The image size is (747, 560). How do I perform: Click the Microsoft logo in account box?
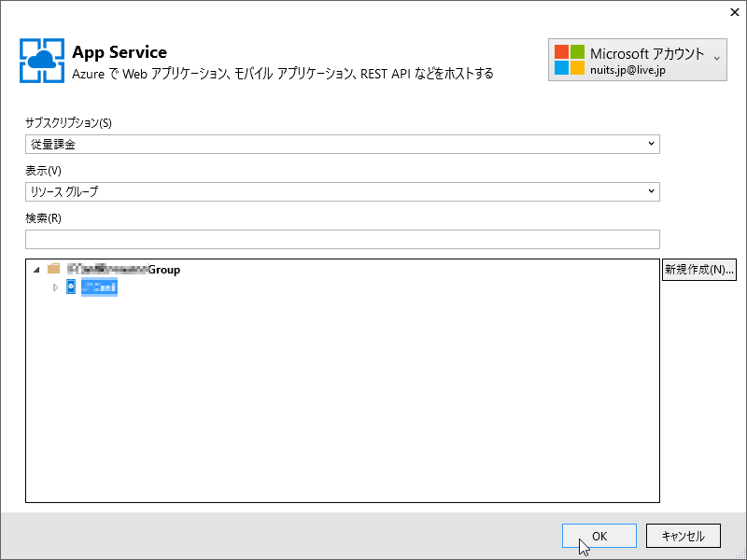click(x=570, y=60)
